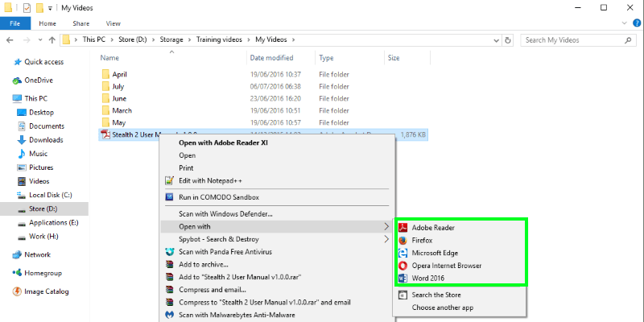Select Choose another app
644x322 pixels.
[x=443, y=308]
